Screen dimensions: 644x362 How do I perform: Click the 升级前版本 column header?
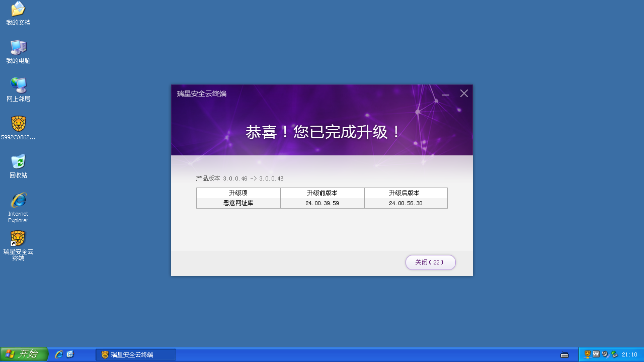tap(323, 193)
